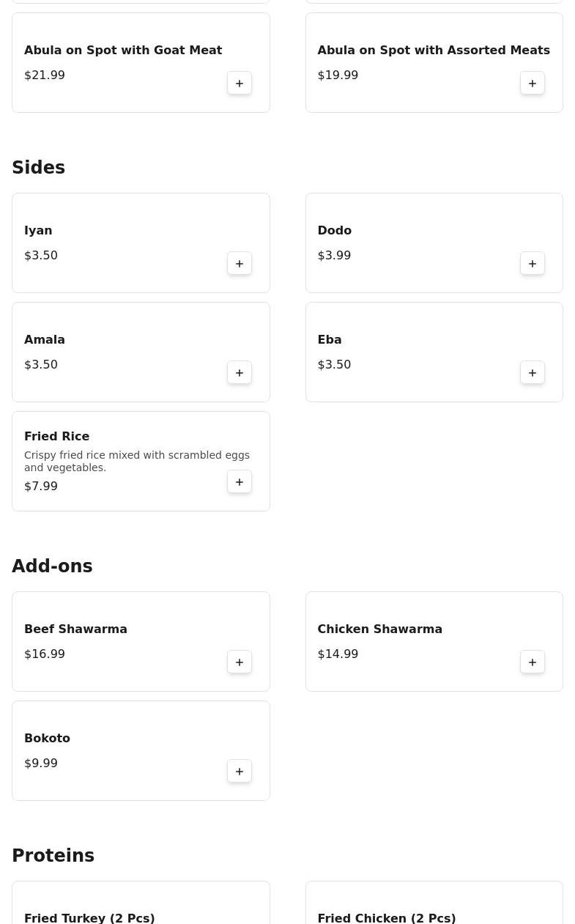Image resolution: width=575 pixels, height=924 pixels.
Task: Add Iyan side to cart
Action: [x=240, y=264]
